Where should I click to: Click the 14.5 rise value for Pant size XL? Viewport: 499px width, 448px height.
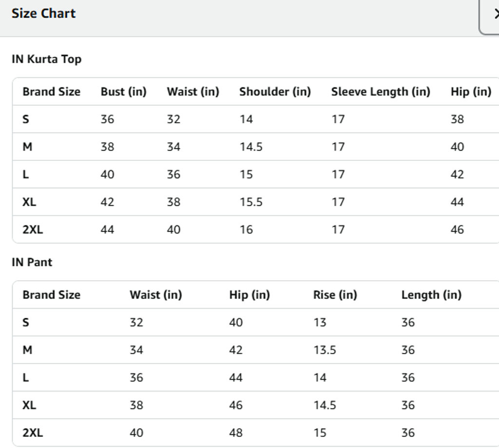(325, 405)
